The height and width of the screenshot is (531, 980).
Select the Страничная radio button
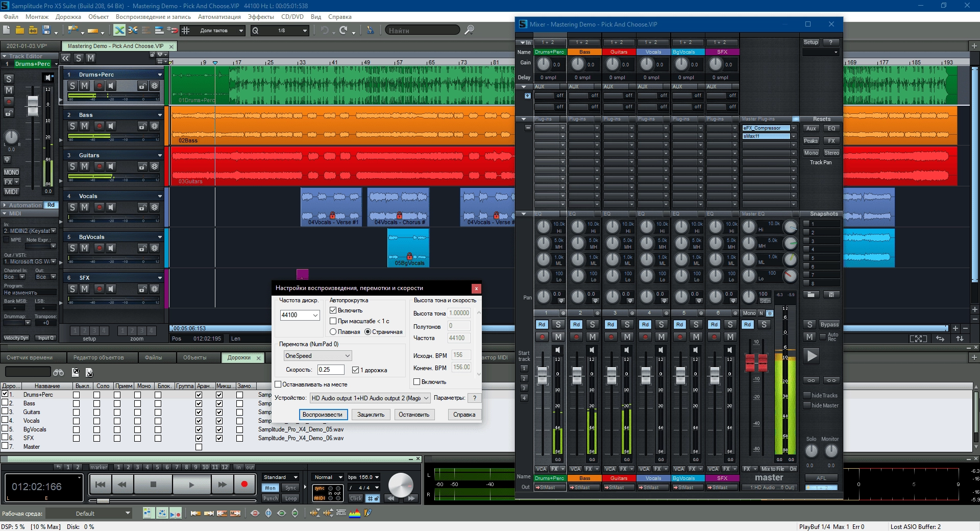367,332
